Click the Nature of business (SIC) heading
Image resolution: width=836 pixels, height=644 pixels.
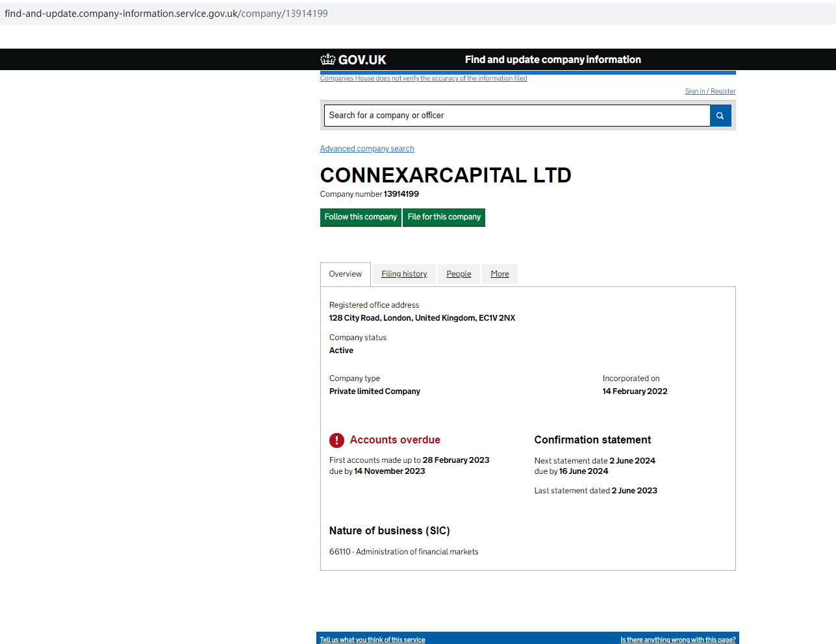click(390, 531)
